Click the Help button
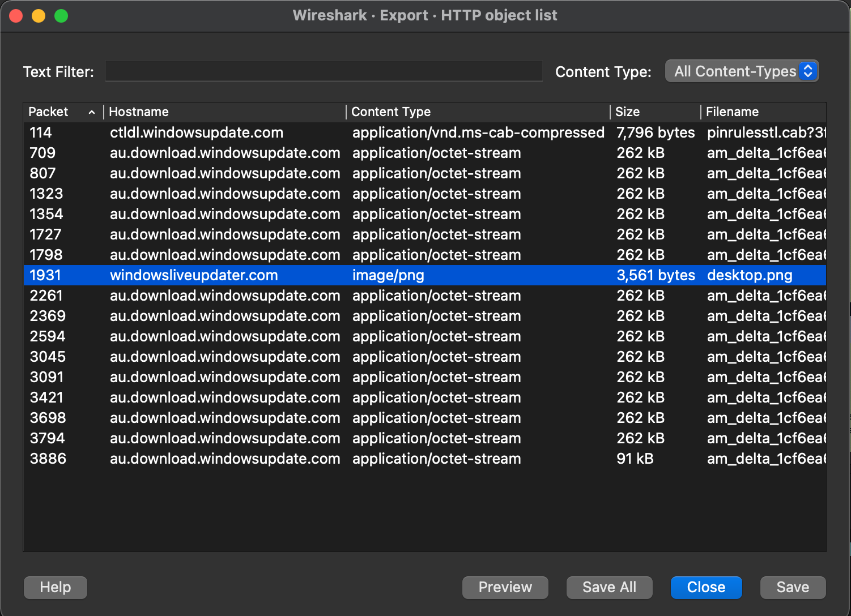Image resolution: width=851 pixels, height=616 pixels. coord(56,587)
